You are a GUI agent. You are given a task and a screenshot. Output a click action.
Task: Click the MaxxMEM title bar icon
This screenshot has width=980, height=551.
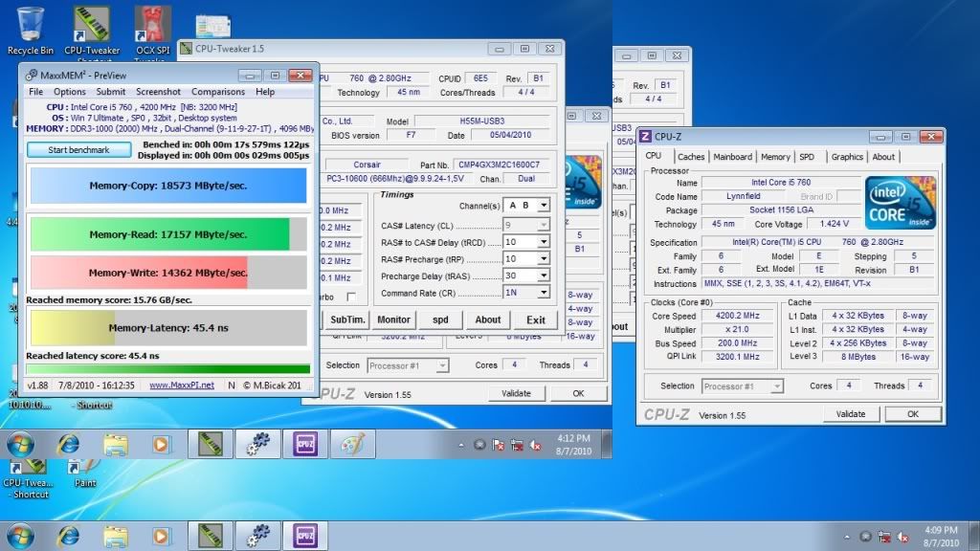tap(31, 76)
